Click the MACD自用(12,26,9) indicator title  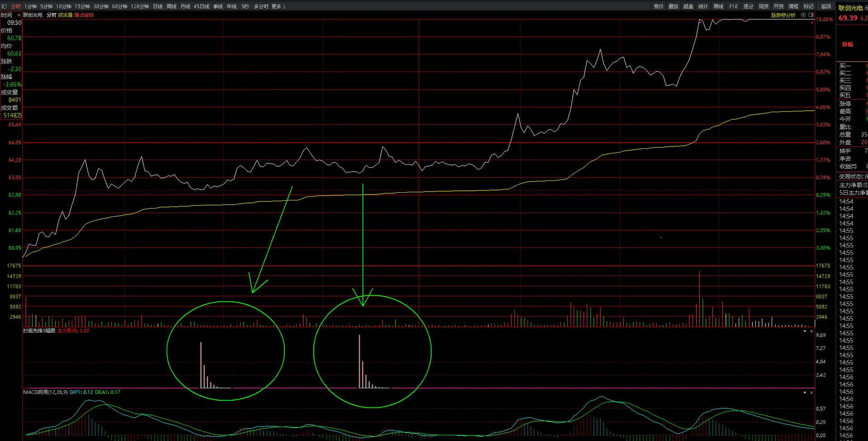pos(46,392)
